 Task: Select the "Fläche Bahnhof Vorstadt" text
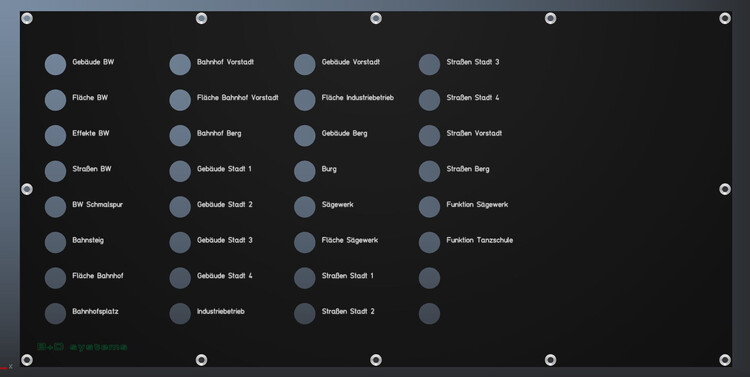(238, 98)
